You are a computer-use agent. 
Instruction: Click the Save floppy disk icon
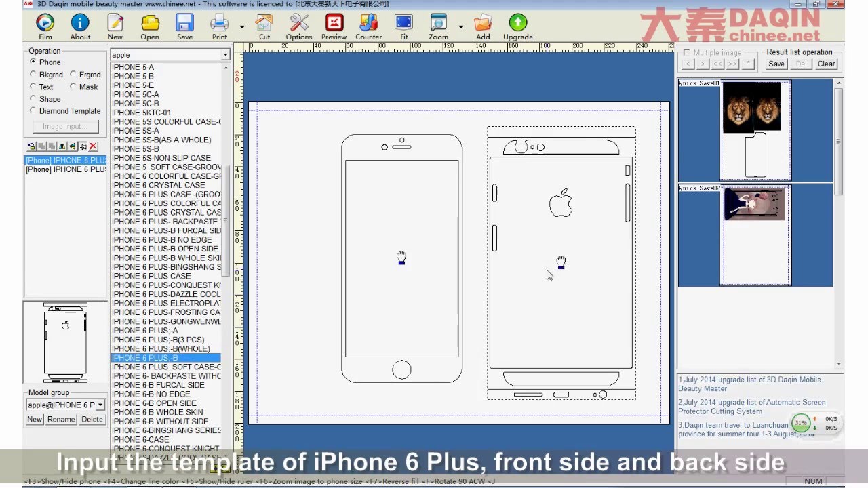pos(184,27)
